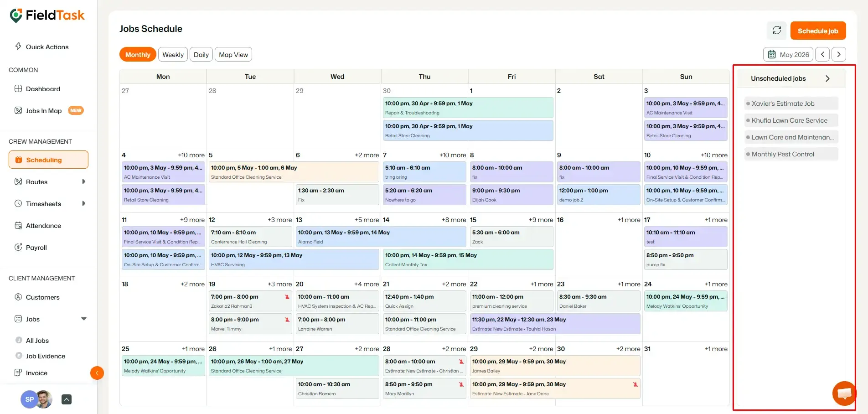Open Alamo Reid job on May 13
The image size is (868, 414).
(381, 237)
